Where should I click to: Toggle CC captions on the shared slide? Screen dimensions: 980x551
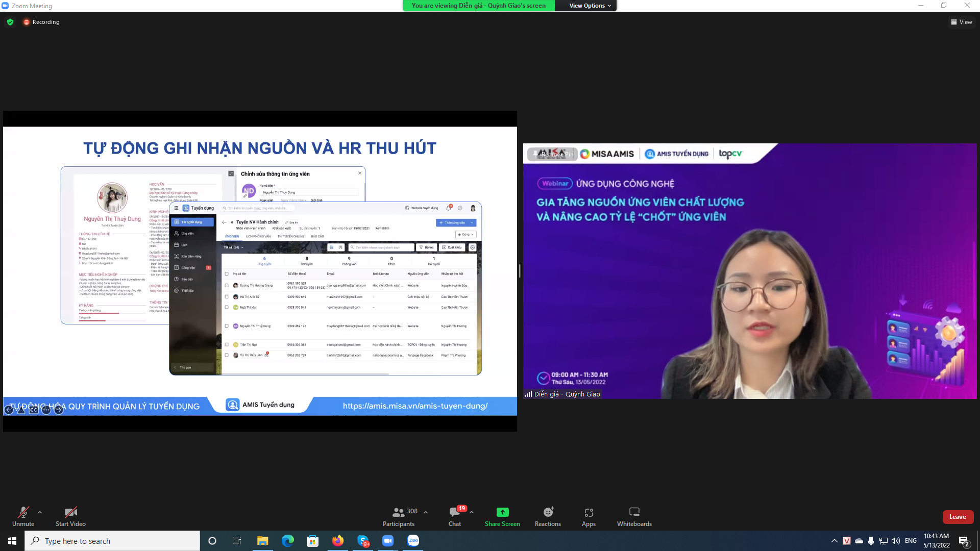(x=34, y=410)
